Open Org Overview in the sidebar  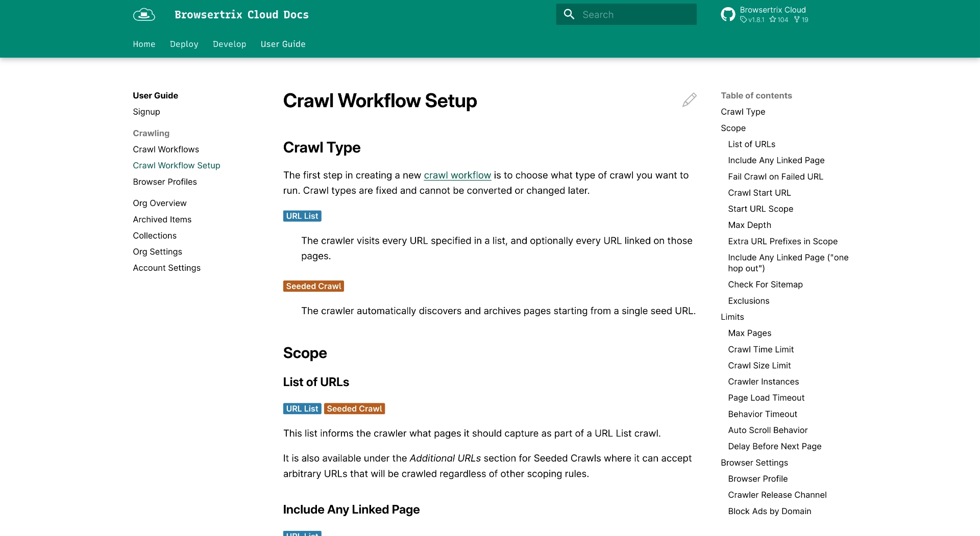coord(160,203)
